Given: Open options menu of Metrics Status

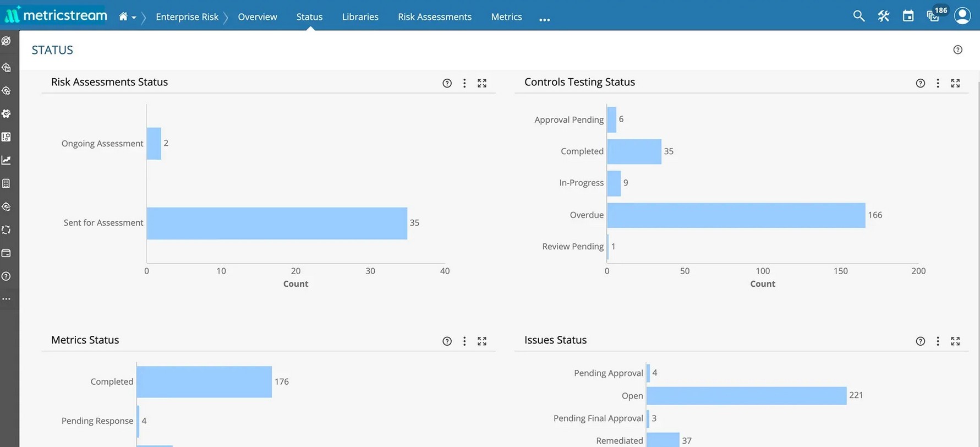Looking at the screenshot, I should [464, 341].
